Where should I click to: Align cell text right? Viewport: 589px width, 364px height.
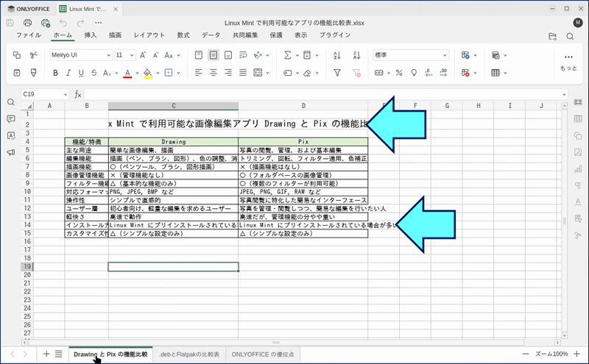point(228,73)
